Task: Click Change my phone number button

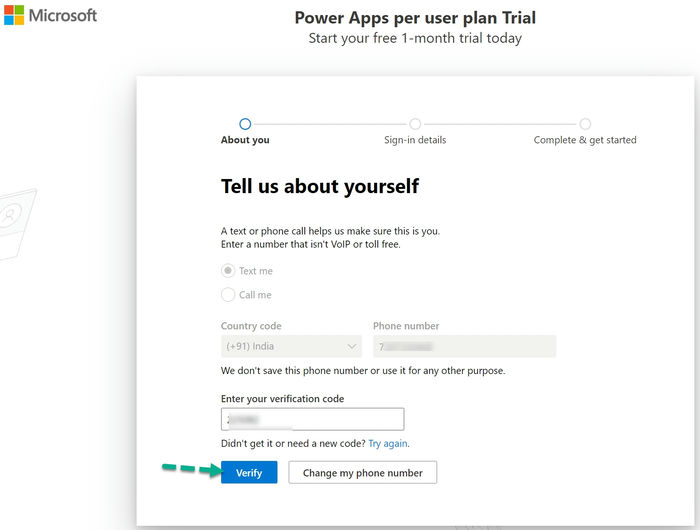Action: coord(362,472)
